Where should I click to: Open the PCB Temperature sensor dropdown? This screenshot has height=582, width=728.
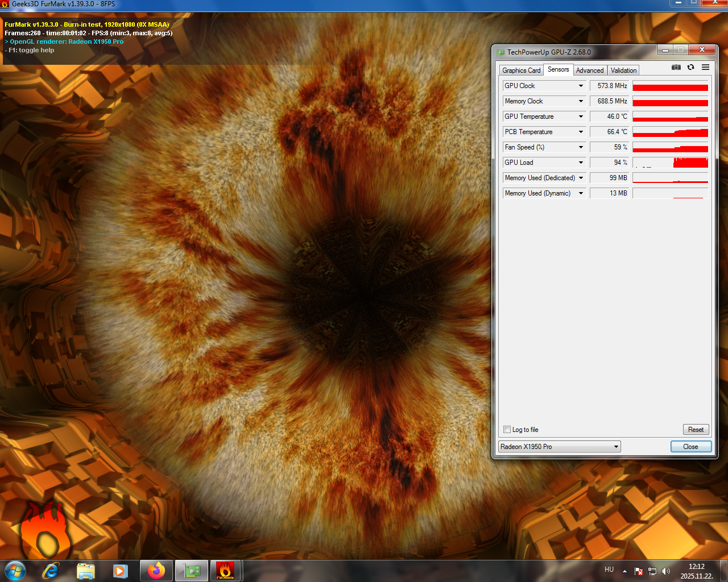581,132
